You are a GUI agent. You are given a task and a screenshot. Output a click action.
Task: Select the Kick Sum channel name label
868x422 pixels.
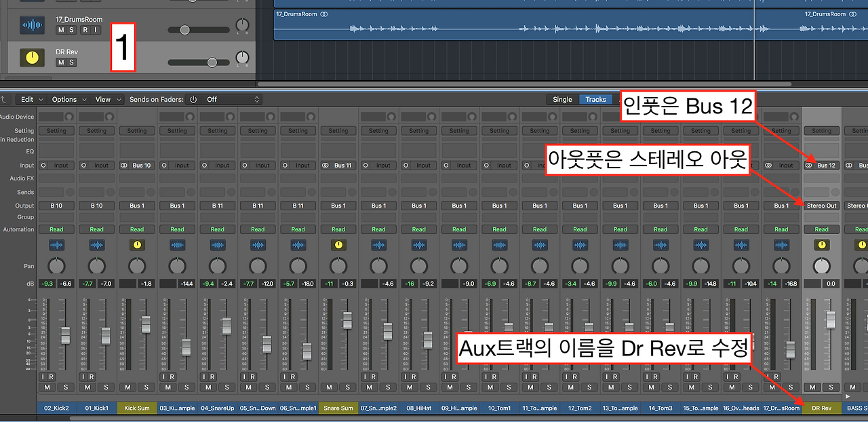137,408
